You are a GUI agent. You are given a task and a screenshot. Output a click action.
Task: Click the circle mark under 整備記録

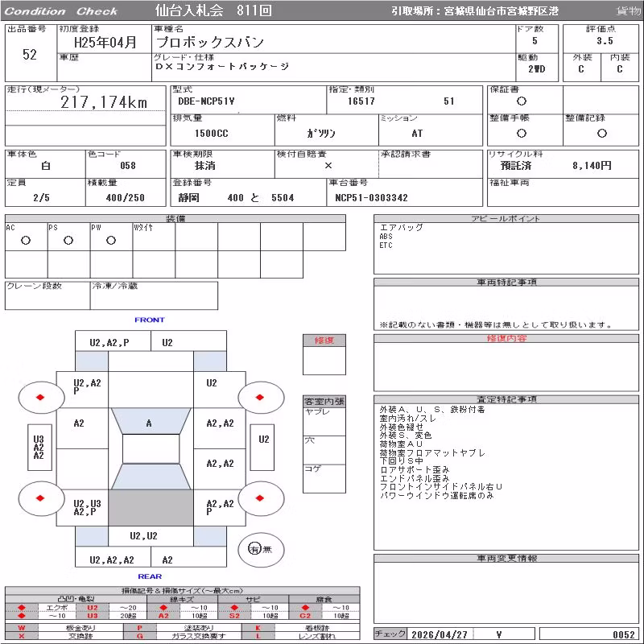601,133
